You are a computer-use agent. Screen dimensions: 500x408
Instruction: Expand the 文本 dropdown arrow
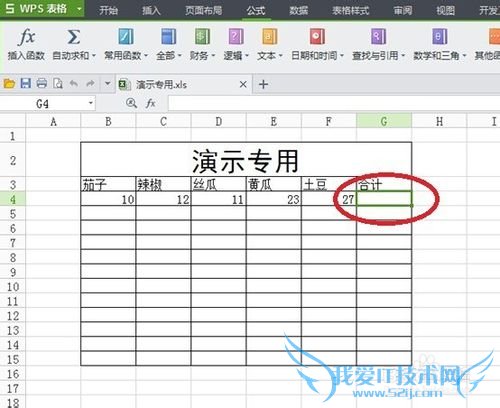click(x=281, y=56)
